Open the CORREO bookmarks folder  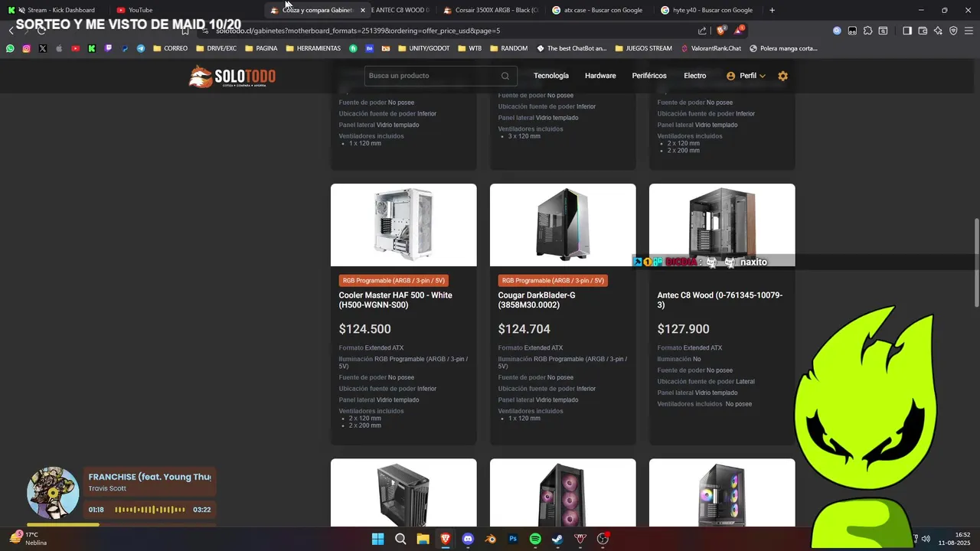[x=170, y=48]
